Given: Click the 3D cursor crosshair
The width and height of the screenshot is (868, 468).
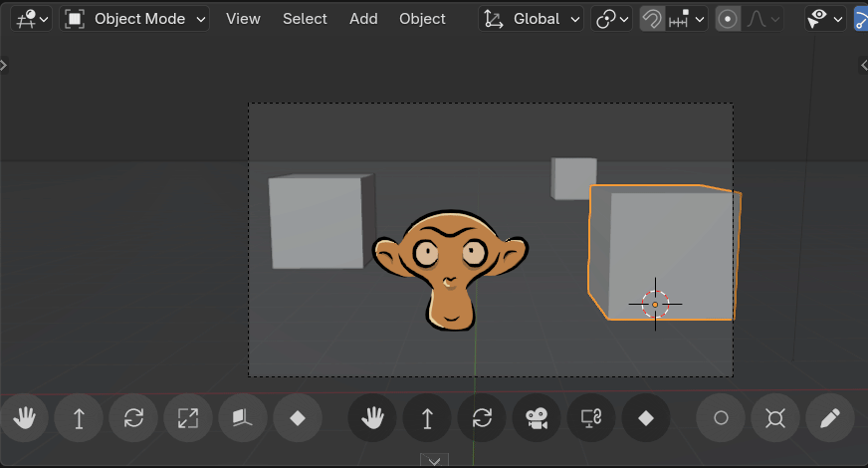Looking at the screenshot, I should click(x=655, y=304).
